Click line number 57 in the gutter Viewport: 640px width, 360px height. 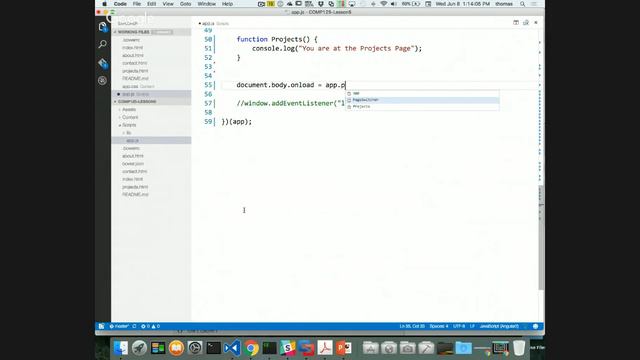click(x=208, y=103)
